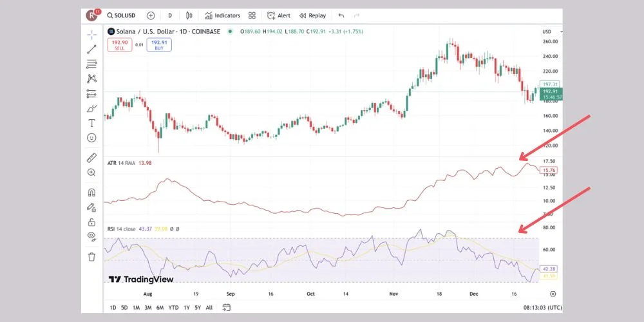This screenshot has width=644, height=322.
Task: Click the 192.90 SELL button
Action: point(120,45)
